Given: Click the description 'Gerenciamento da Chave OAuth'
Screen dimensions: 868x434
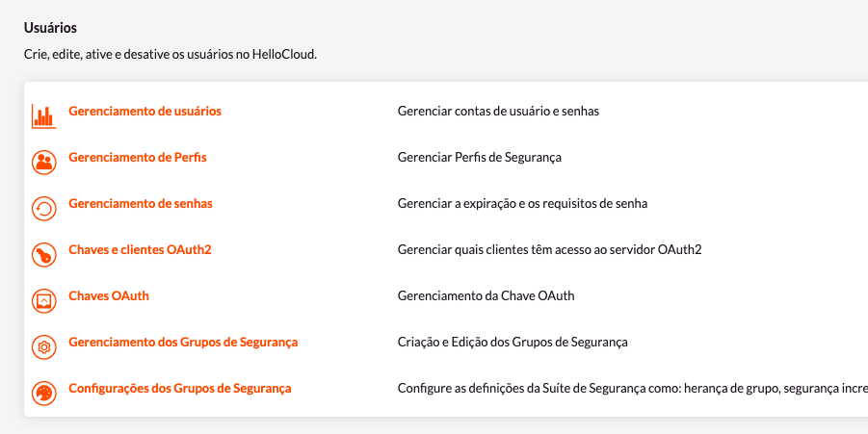Looking at the screenshot, I should point(487,295).
